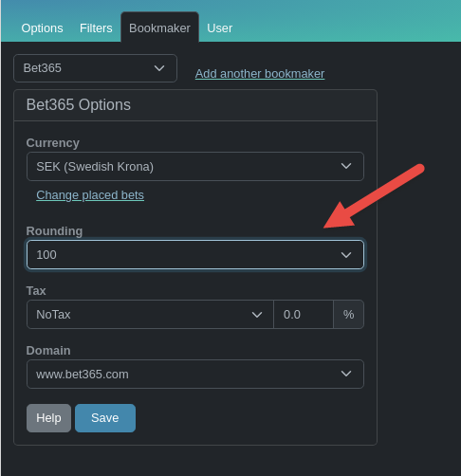Go to the User tab
Viewport: 461px width, 476px height.
219,28
